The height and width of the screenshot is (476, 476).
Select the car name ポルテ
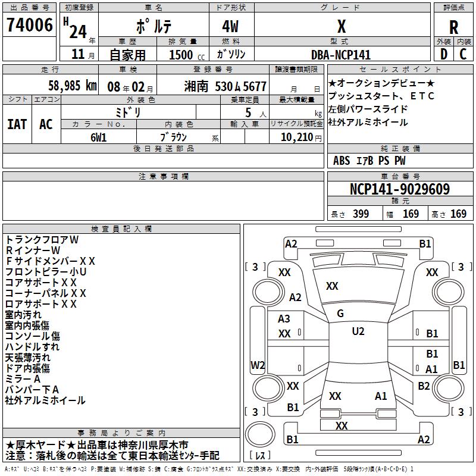click(154, 26)
